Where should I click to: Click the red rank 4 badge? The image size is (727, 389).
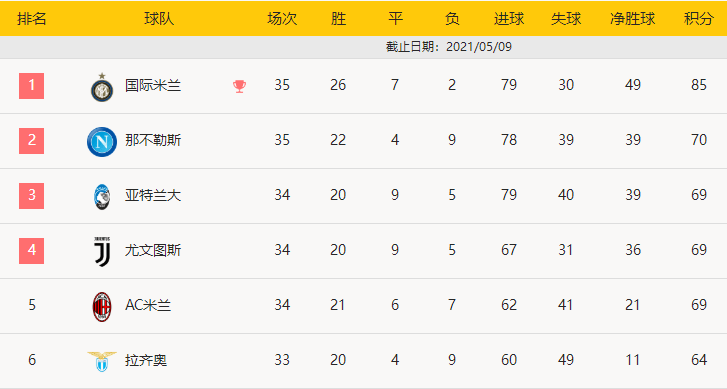tap(32, 251)
